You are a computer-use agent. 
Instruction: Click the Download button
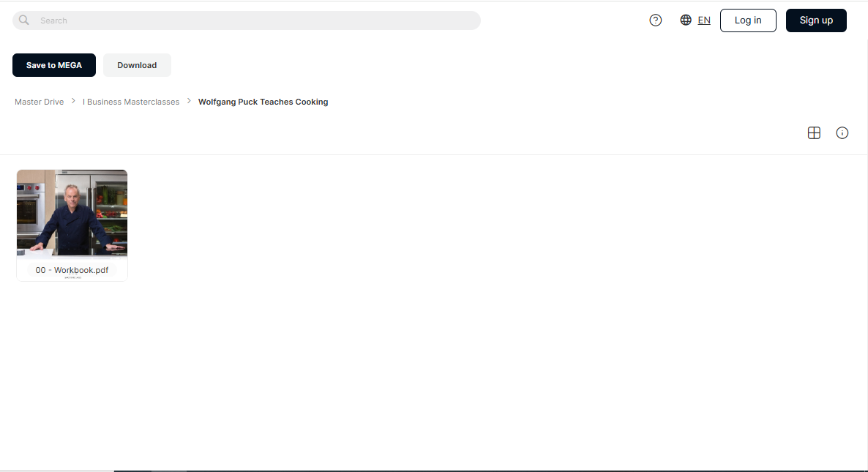coord(137,65)
